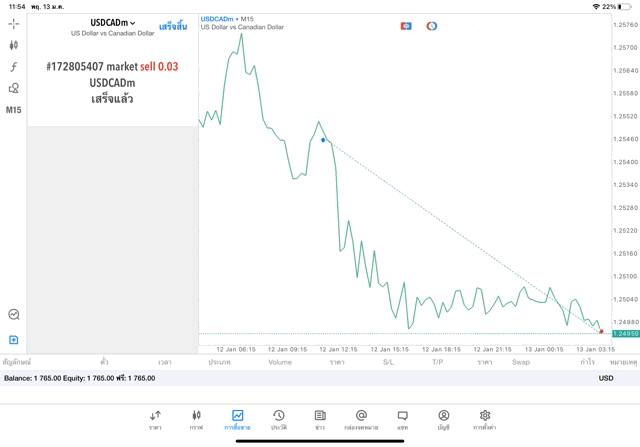640x447 pixels.
Task: Sort the trade list by the Volume column
Action: click(280, 362)
